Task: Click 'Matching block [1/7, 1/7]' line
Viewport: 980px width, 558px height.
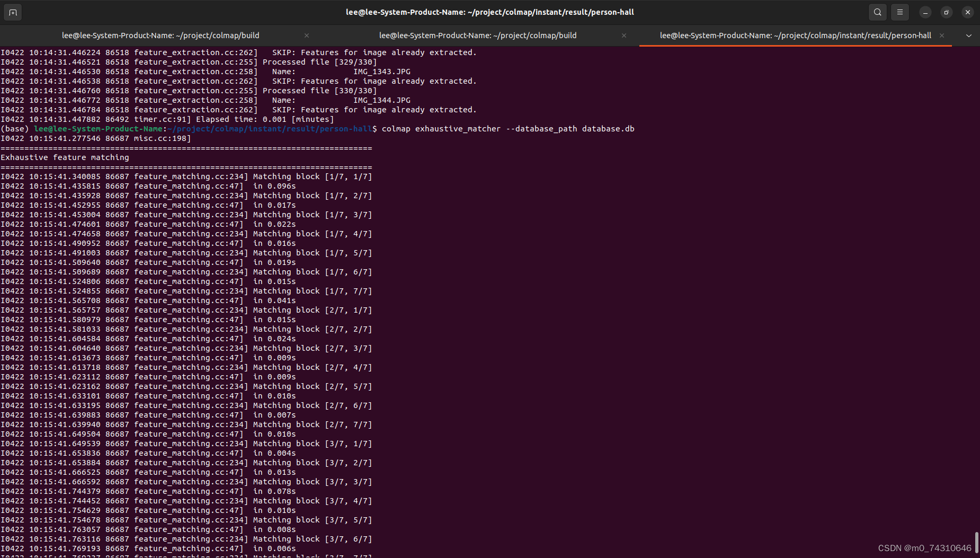Action: 186,176
